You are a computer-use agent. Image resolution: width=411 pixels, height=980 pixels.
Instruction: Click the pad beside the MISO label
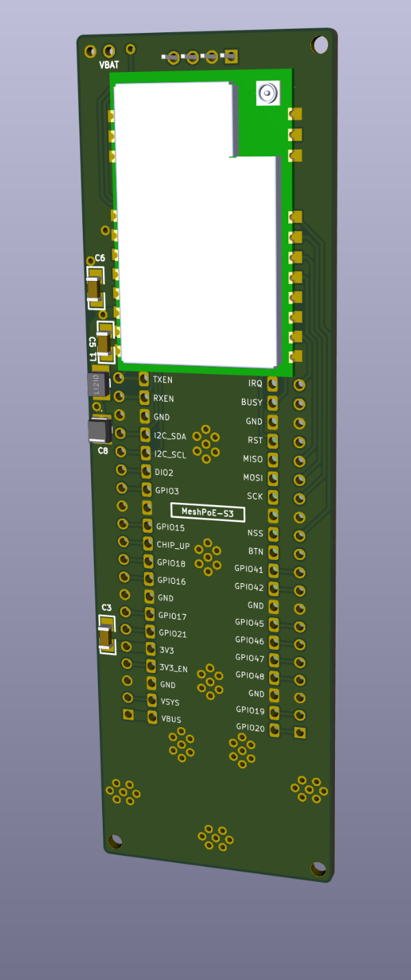pos(273,458)
